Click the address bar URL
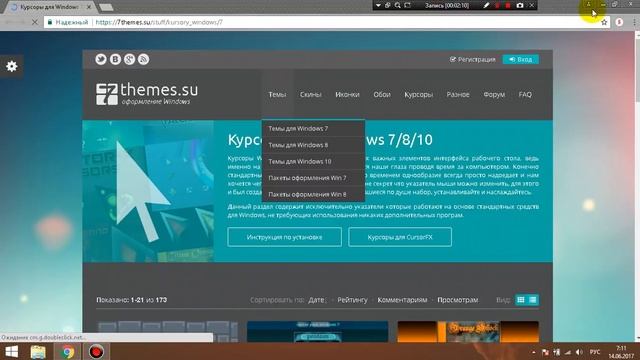 (159, 22)
